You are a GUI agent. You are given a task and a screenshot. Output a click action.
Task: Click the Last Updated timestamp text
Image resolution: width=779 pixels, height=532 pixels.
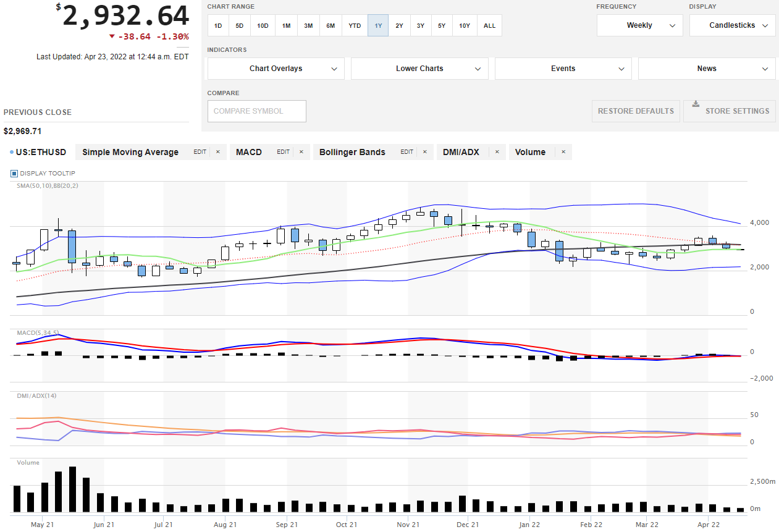coord(112,57)
